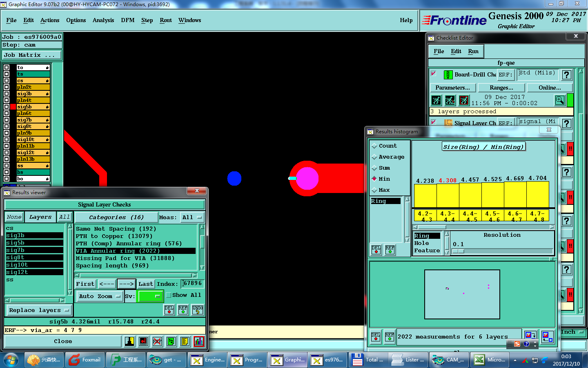Toggle the Board-Drill check checkbox
The width and height of the screenshot is (588, 368).
pos(434,74)
